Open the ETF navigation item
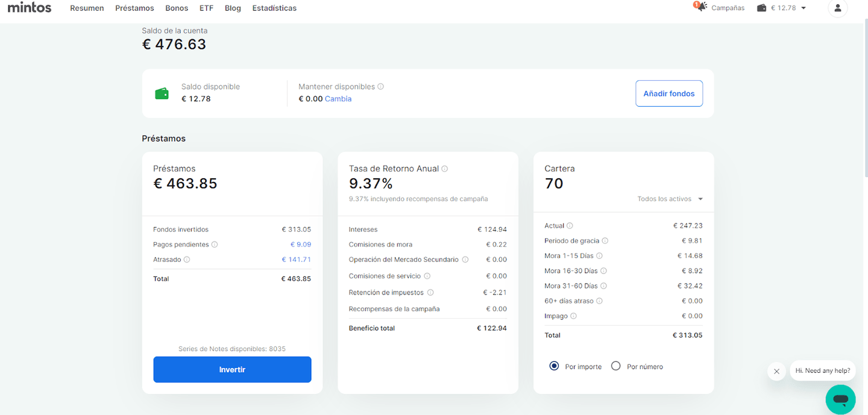Image resolution: width=868 pixels, height=415 pixels. click(x=206, y=8)
